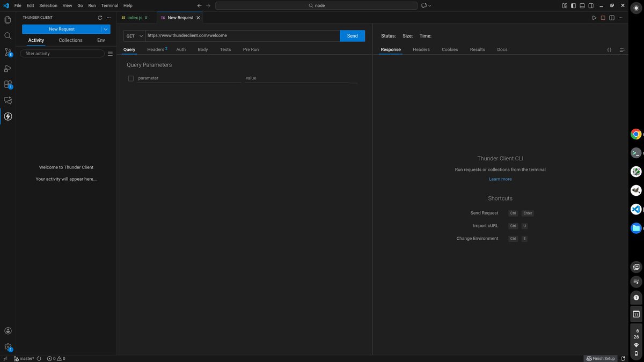
Task: Go back with the navigation arrow
Action: (x=200, y=5)
